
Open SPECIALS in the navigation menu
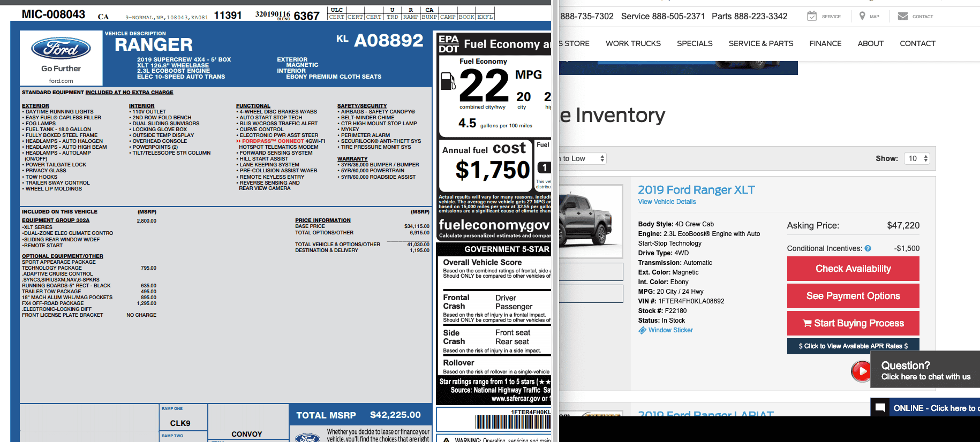[x=695, y=43]
